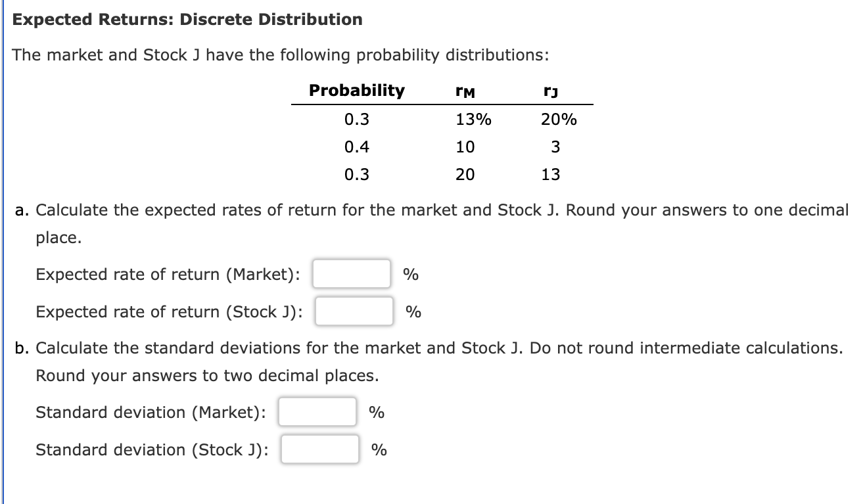Click the probability value 0.3 in first row
Image resolution: width=863 pixels, height=504 pixels.
357,119
